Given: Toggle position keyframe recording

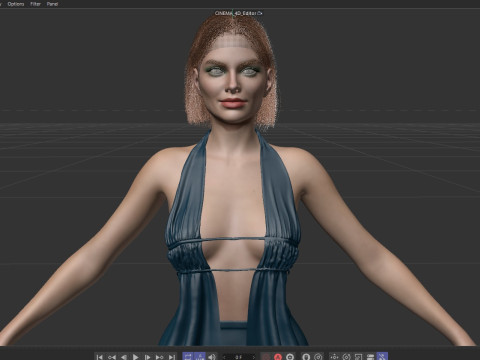Looking at the screenshot, I should [334, 357].
